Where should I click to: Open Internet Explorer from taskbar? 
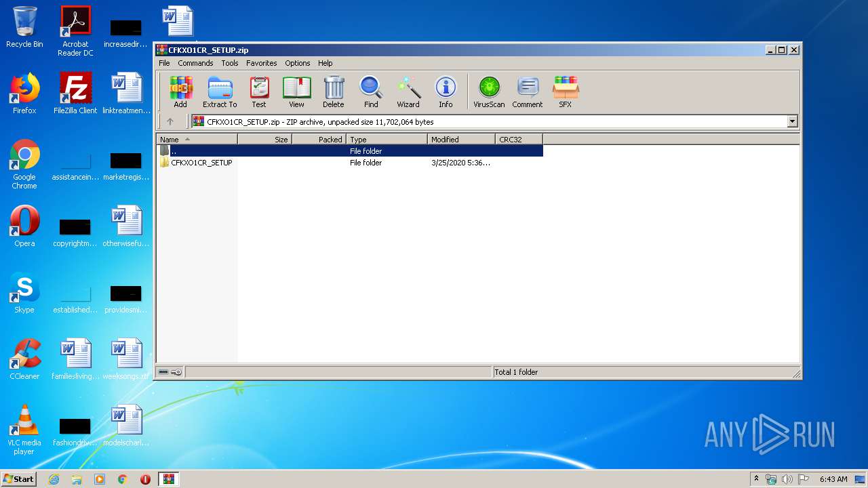pos(54,479)
